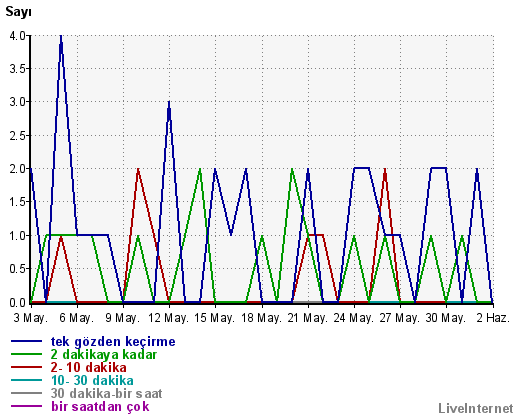Select the '10- 30 dakika' legend label
The width and height of the screenshot is (520, 418).
(92, 380)
